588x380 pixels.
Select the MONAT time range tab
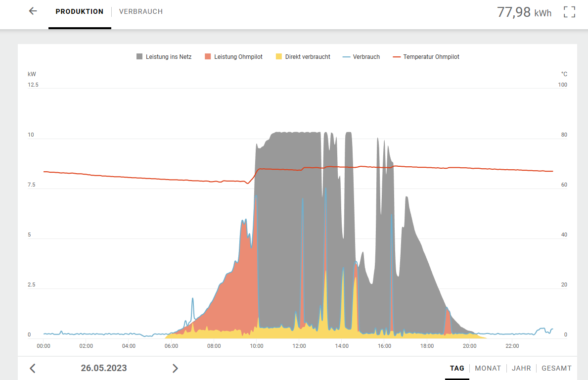coord(488,368)
